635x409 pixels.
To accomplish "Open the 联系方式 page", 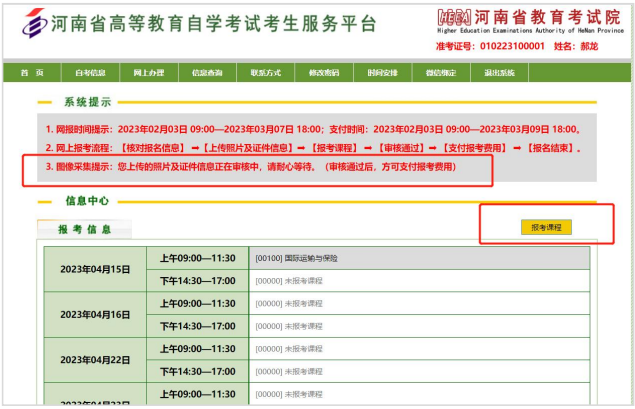I will pos(265,73).
